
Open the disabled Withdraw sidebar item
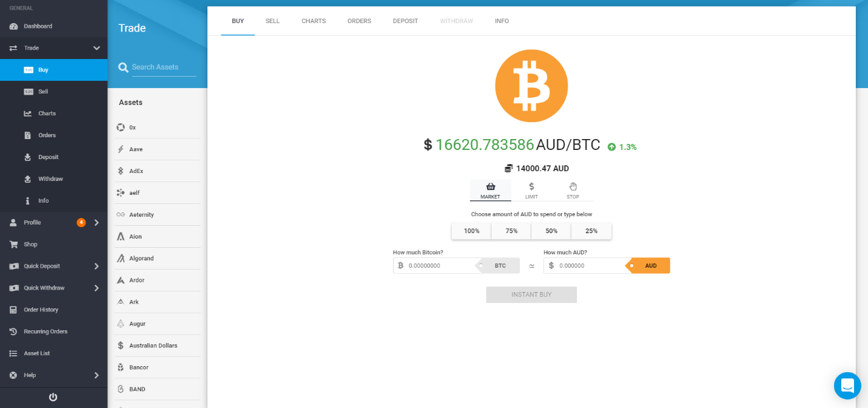[53, 179]
